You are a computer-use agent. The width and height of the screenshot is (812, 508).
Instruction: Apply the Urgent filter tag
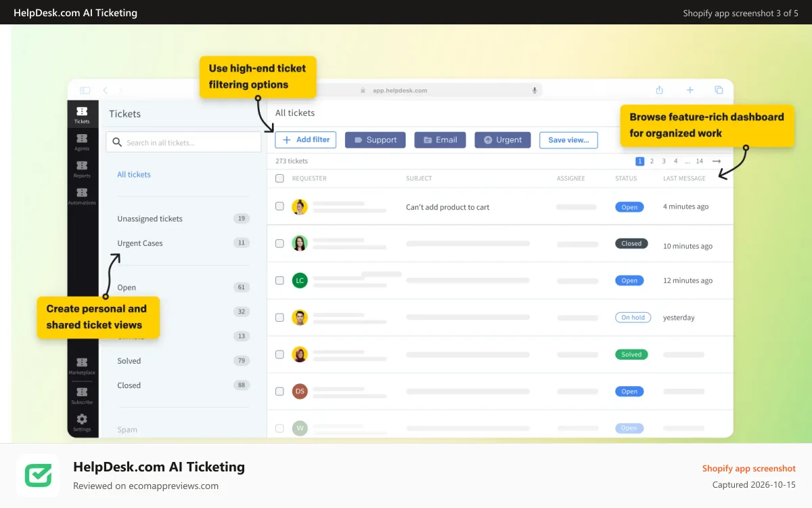[503, 140]
